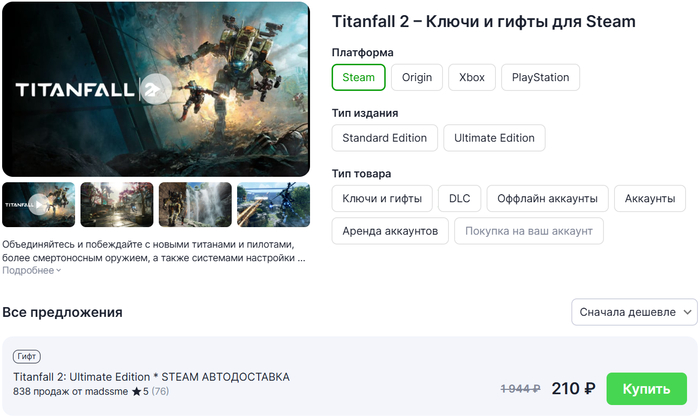Open first Titanfall logo thumbnail
Screen dimensions: 700x418
coord(39,204)
